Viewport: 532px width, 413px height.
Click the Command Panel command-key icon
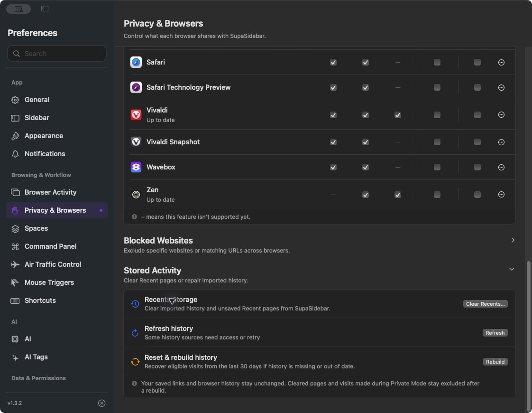point(15,246)
